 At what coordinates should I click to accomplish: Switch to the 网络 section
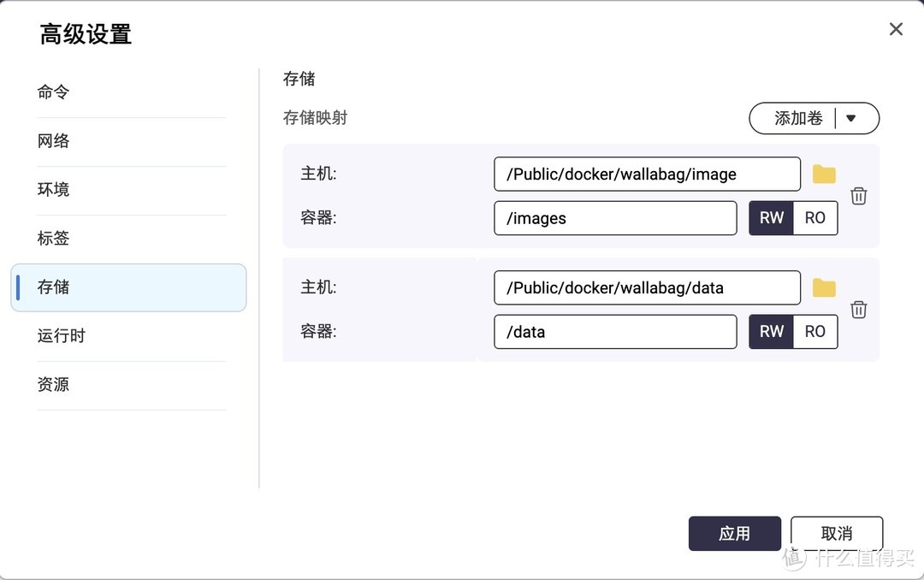(53, 141)
